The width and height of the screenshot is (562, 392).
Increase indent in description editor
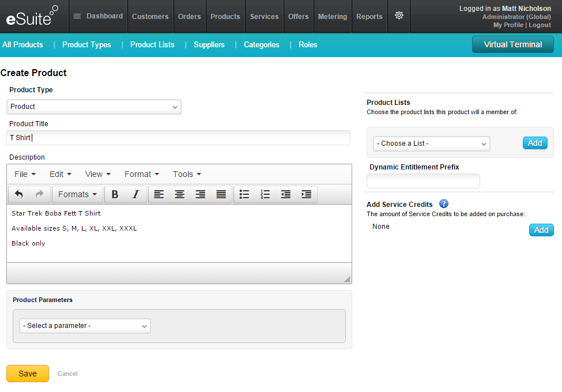coord(307,194)
